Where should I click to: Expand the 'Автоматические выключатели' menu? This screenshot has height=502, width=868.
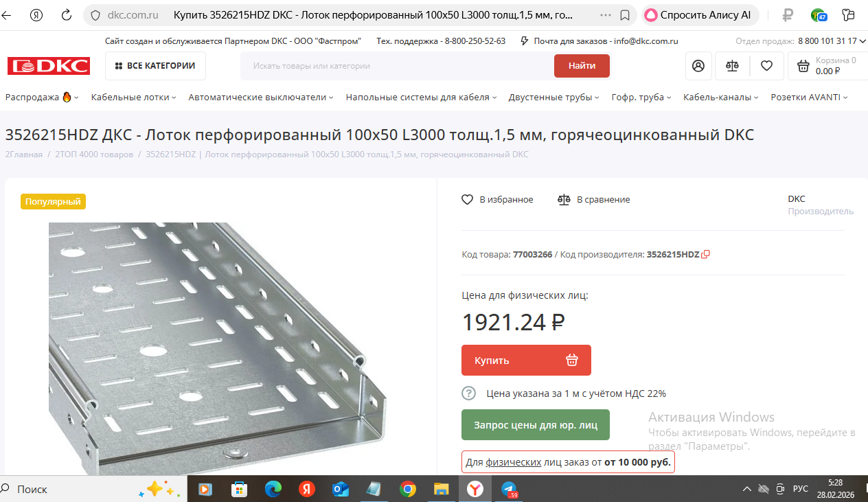pyautogui.click(x=261, y=98)
